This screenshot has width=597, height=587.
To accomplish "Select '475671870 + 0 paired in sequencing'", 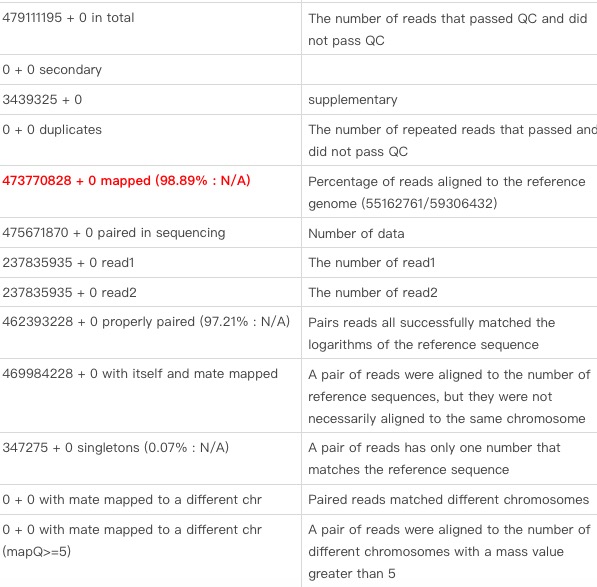I will [114, 233].
